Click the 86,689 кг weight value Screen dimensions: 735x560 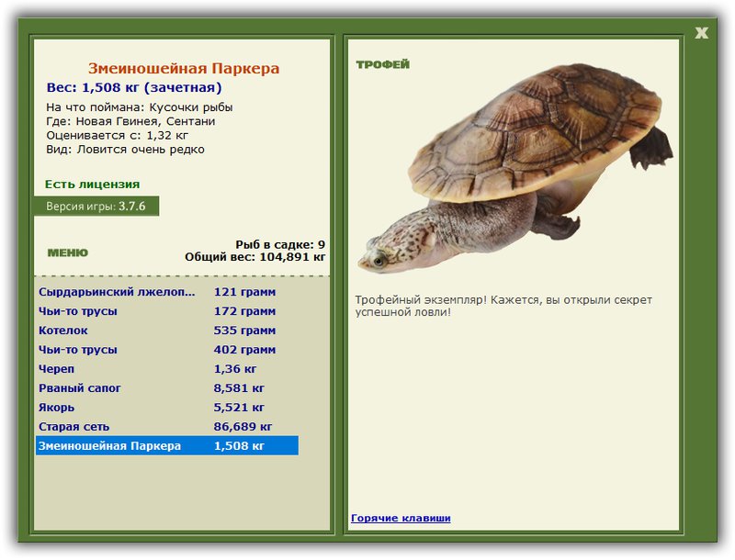click(243, 426)
